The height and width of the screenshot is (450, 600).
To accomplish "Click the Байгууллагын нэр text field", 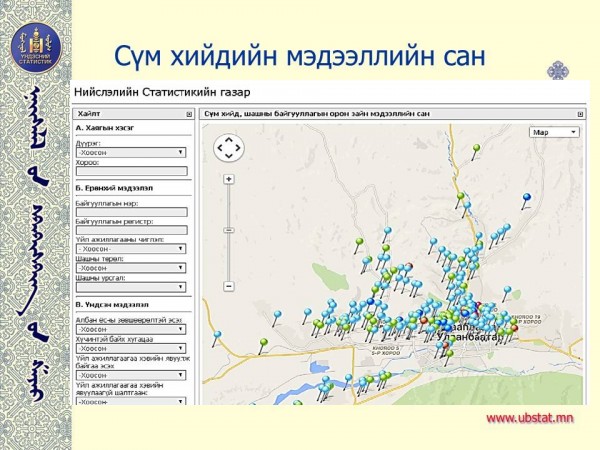I will pyautogui.click(x=131, y=212).
